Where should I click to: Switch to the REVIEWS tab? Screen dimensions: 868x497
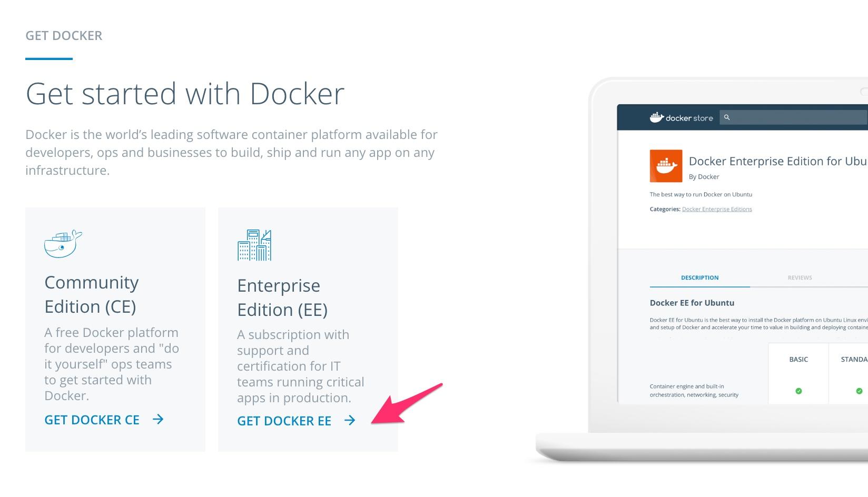[800, 277]
